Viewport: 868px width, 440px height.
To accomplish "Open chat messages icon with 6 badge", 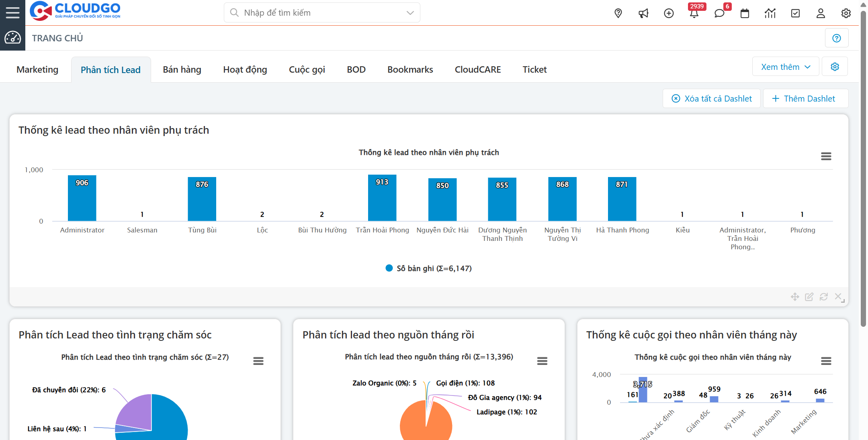I will (719, 13).
